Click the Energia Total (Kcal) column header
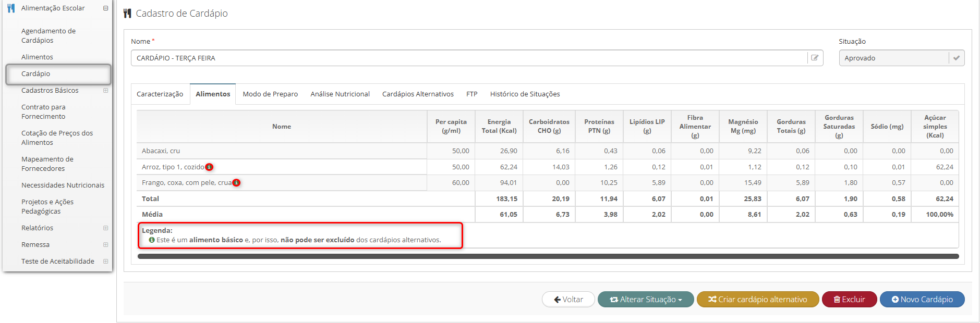 click(499, 127)
